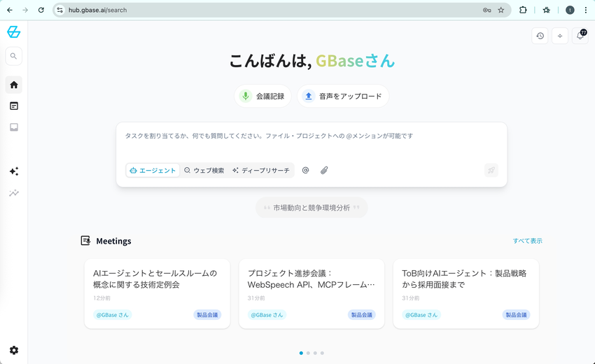Open the browser profile avatar
The image size is (595, 364).
click(570, 10)
